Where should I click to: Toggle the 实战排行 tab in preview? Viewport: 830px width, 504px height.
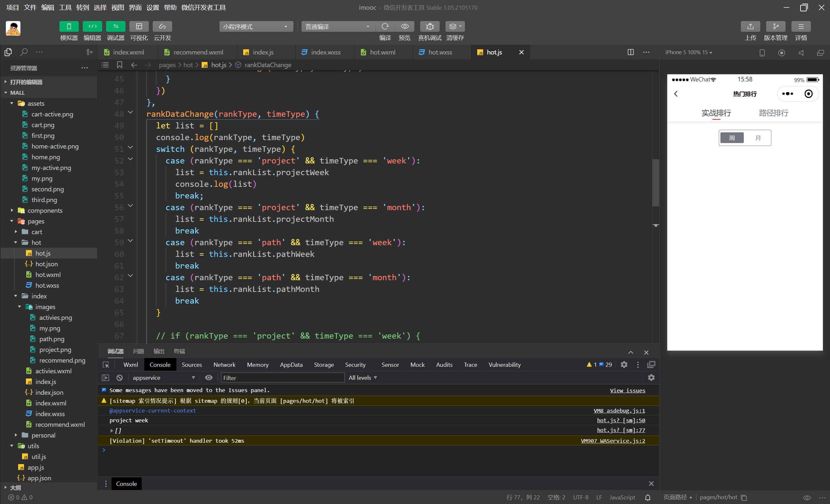pyautogui.click(x=716, y=113)
